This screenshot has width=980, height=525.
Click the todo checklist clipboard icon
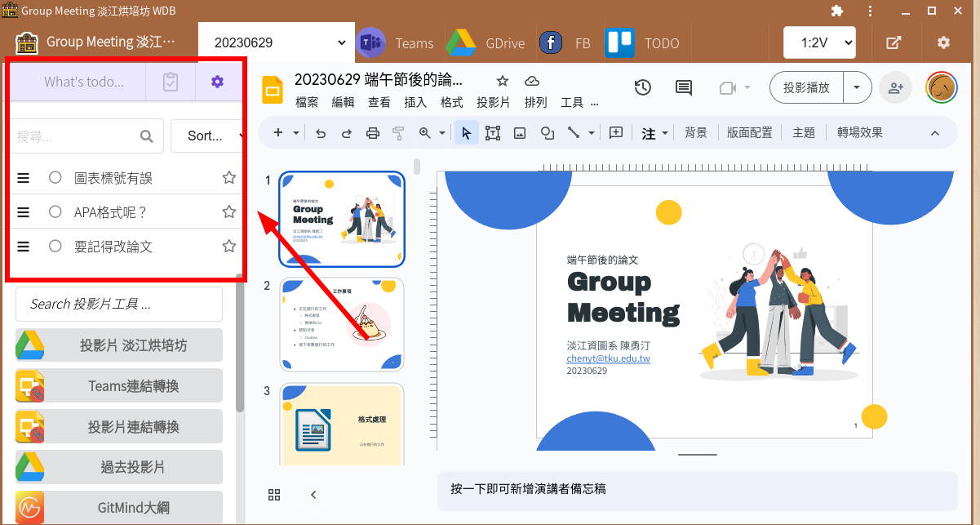[171, 82]
